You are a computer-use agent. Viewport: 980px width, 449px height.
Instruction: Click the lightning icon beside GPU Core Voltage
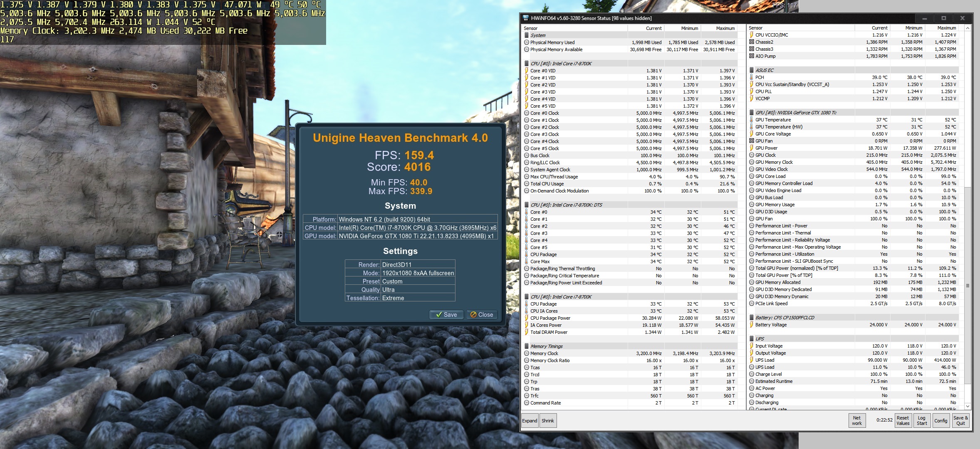pyautogui.click(x=752, y=134)
